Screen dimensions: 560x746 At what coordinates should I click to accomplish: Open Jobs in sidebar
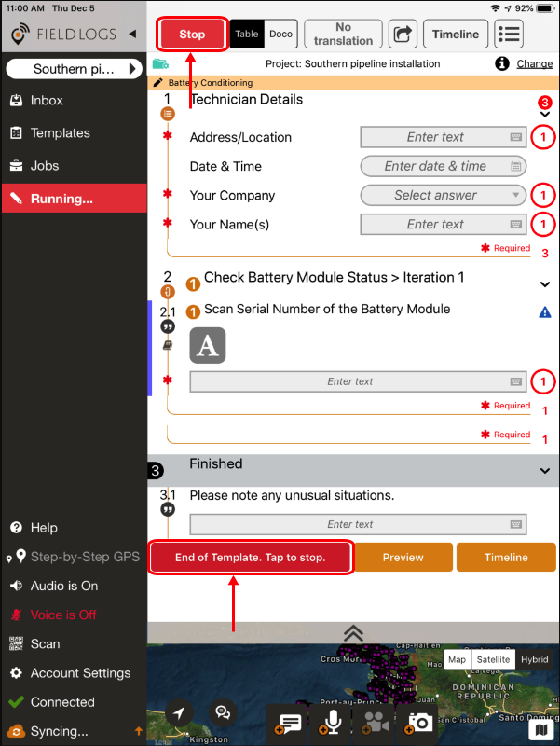pos(44,166)
